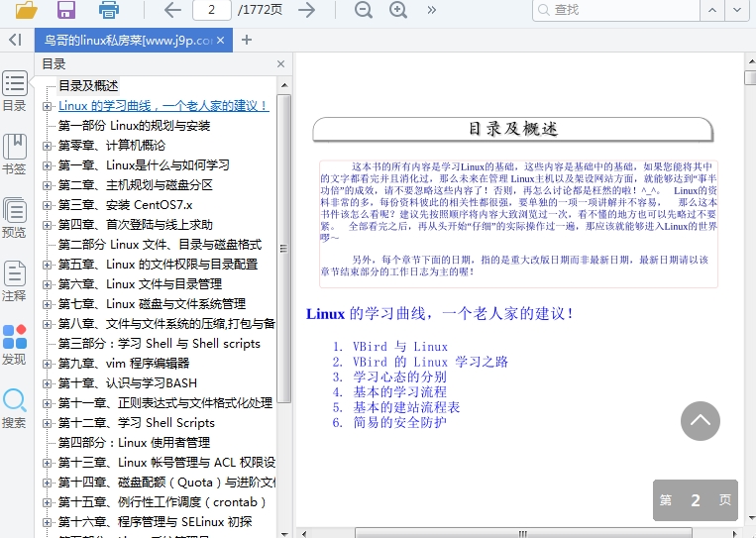Go to next page with right arrow
756x538 pixels.
[307, 11]
